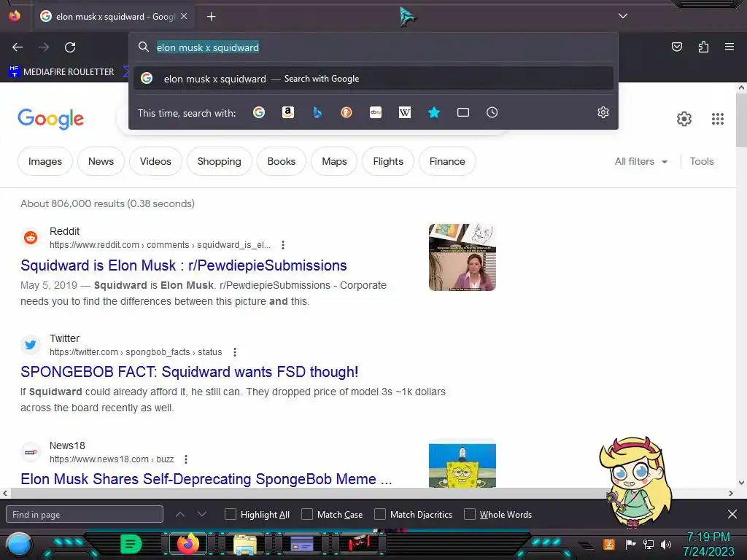Click the URL bar search text

coord(208,47)
